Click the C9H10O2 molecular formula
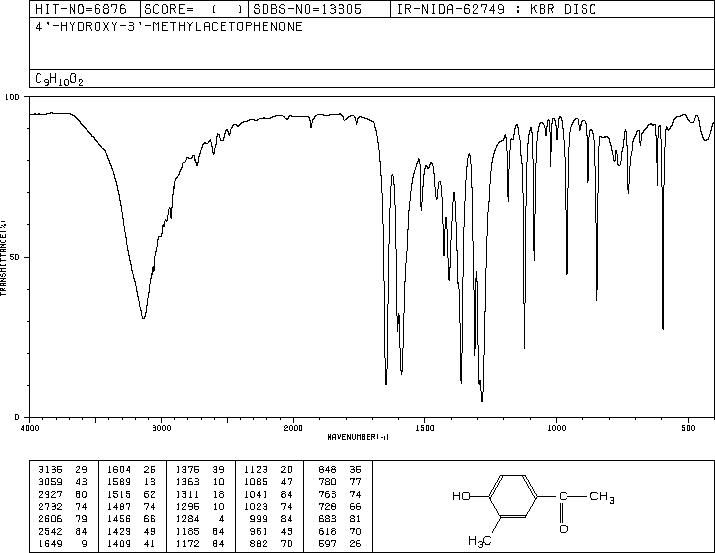The image size is (715, 553). pos(59,79)
